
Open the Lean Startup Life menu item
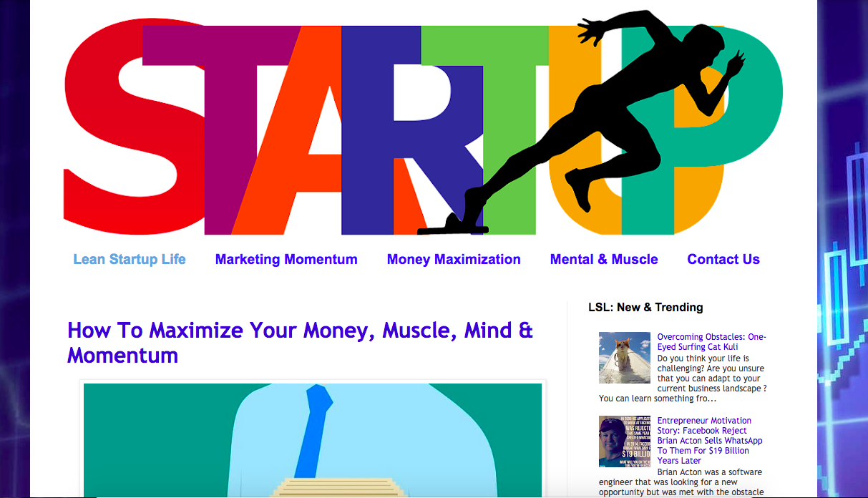(x=130, y=259)
